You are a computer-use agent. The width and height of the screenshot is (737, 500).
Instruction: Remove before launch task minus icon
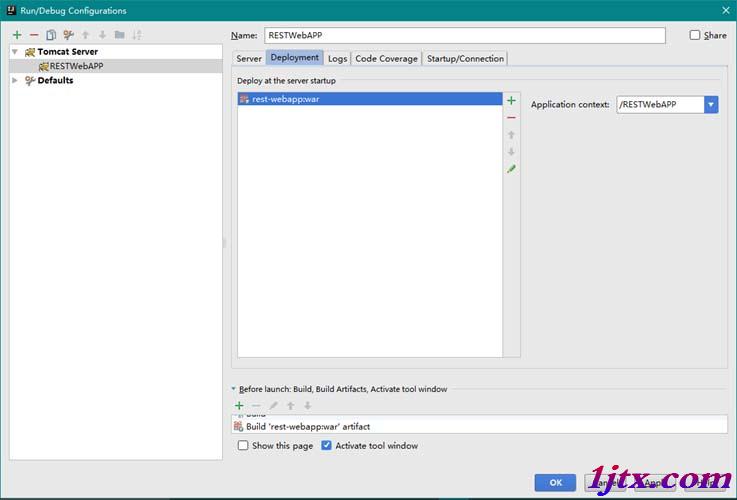[256, 406]
